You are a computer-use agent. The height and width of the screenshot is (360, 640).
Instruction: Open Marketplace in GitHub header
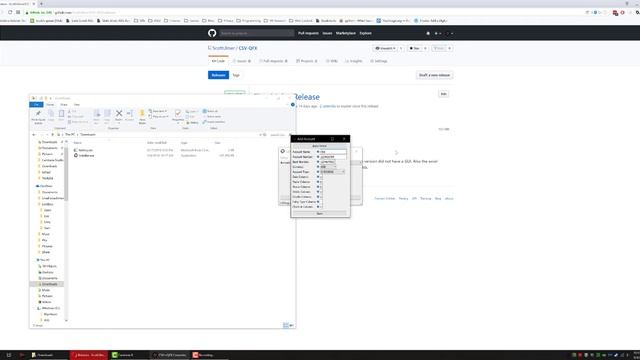click(x=346, y=33)
